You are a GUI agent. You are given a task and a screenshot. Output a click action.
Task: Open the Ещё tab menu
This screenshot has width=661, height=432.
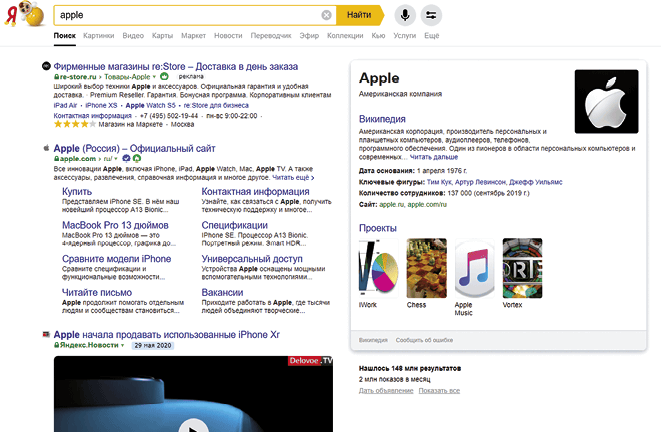point(431,35)
